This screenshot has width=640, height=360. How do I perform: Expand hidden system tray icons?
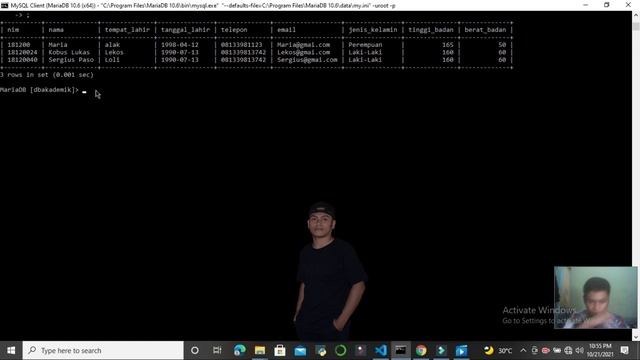click(x=523, y=350)
